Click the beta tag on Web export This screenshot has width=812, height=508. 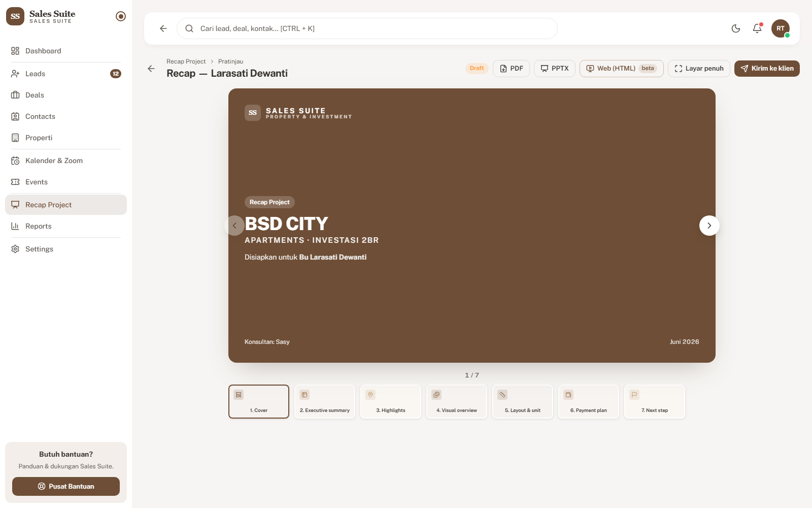[x=648, y=68]
